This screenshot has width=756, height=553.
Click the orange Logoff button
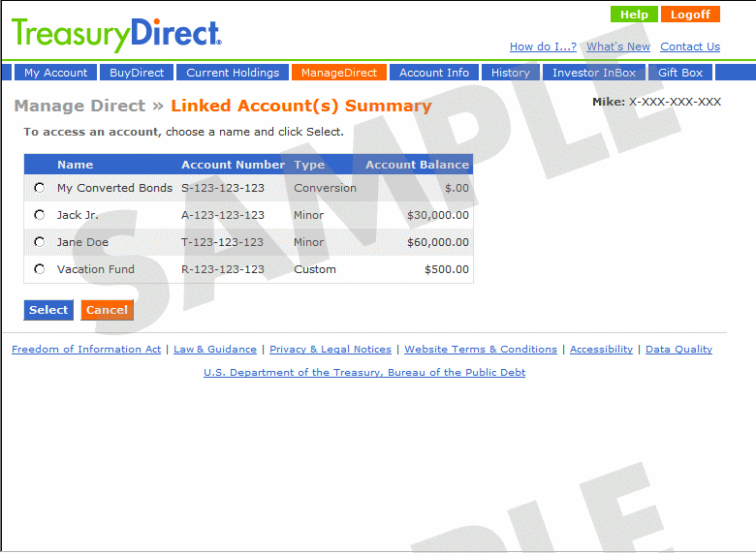690,15
